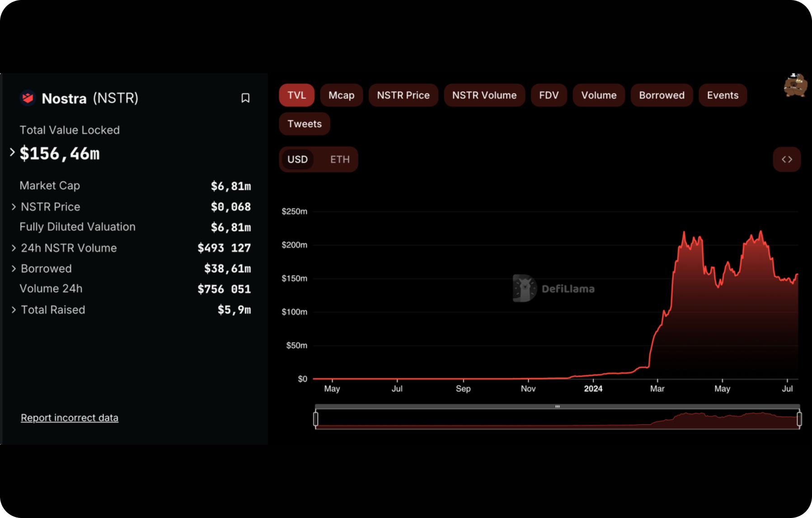Click the Mar x-axis label
The width and height of the screenshot is (812, 518).
657,389
